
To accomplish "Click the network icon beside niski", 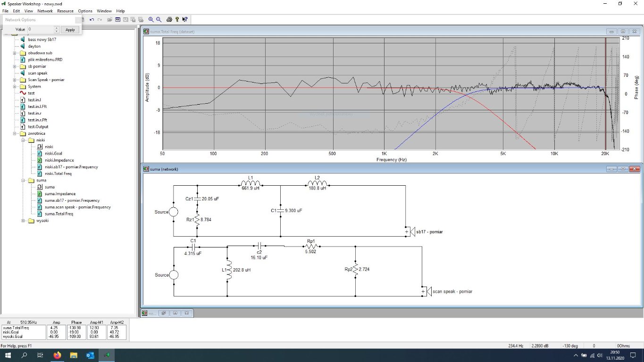I will [x=40, y=147].
